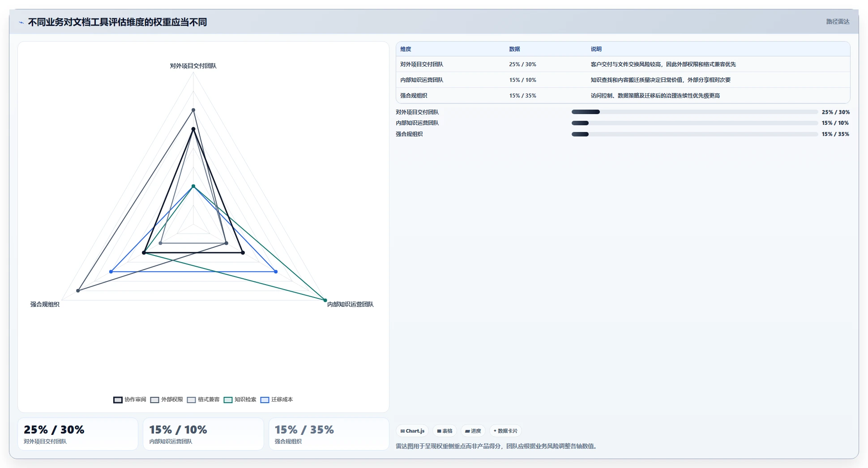Click the 强合规组织 progress bar
Screen dimensions: 868x468
pos(695,134)
